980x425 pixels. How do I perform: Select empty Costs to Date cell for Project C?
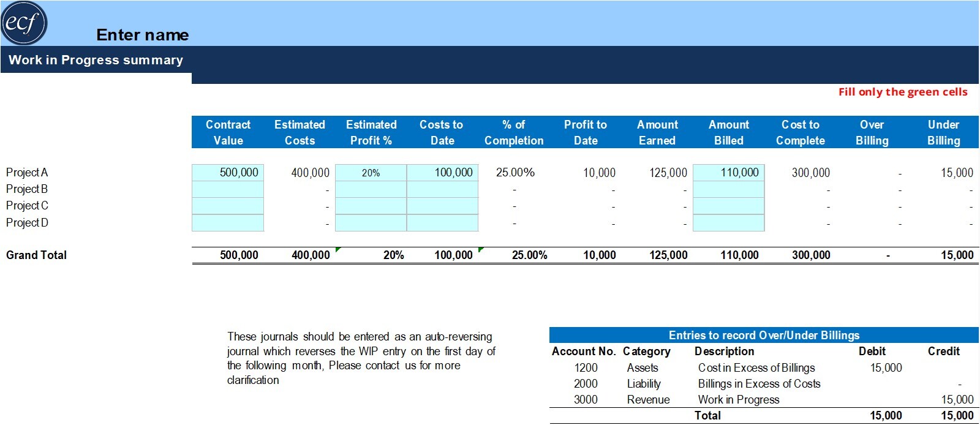pyautogui.click(x=443, y=206)
